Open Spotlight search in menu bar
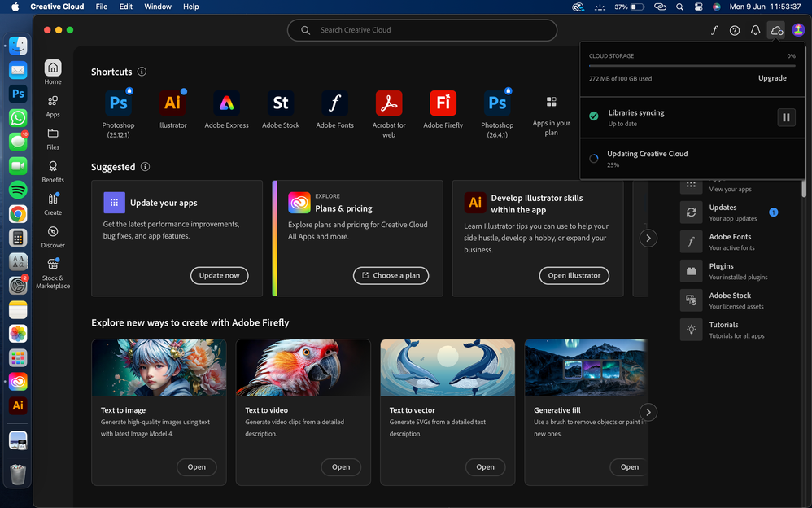The height and width of the screenshot is (508, 812). point(679,7)
